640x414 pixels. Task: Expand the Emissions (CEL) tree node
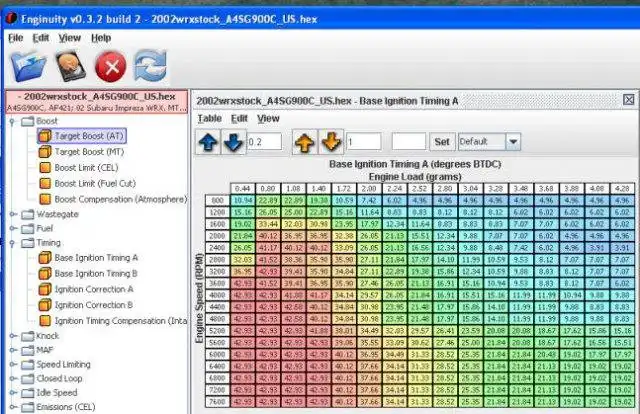[x=13, y=407]
